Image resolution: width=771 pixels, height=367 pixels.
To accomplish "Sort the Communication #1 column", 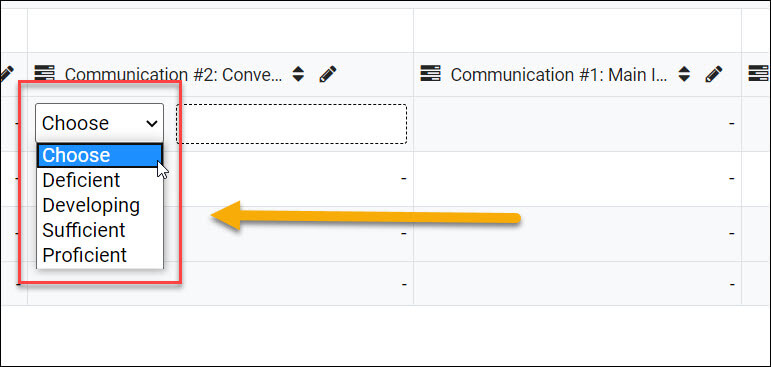I will pyautogui.click(x=684, y=74).
